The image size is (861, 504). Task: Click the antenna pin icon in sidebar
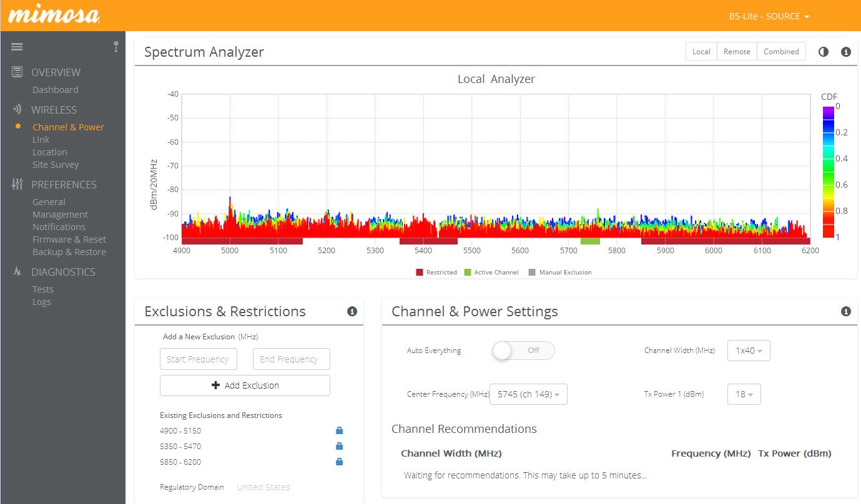[116, 46]
